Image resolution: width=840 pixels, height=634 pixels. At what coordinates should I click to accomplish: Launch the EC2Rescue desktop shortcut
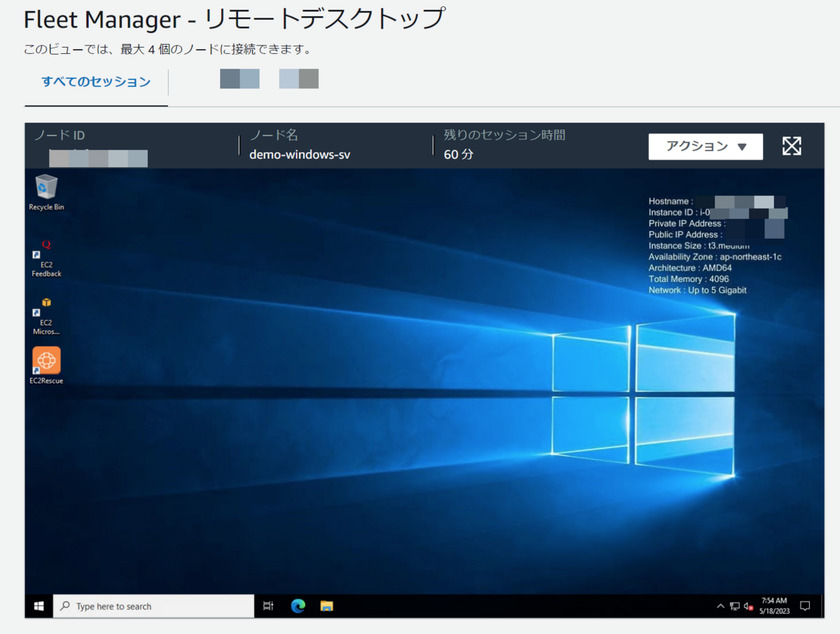coord(46,366)
